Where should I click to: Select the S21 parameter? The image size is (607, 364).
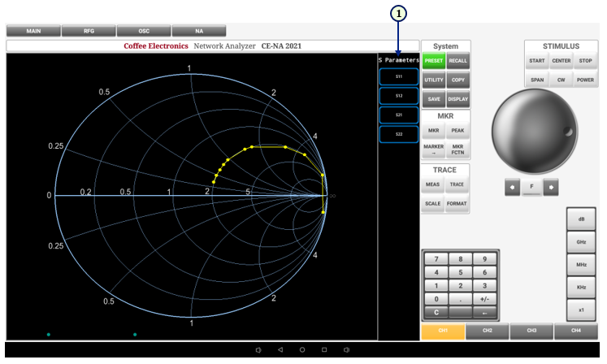tap(398, 115)
